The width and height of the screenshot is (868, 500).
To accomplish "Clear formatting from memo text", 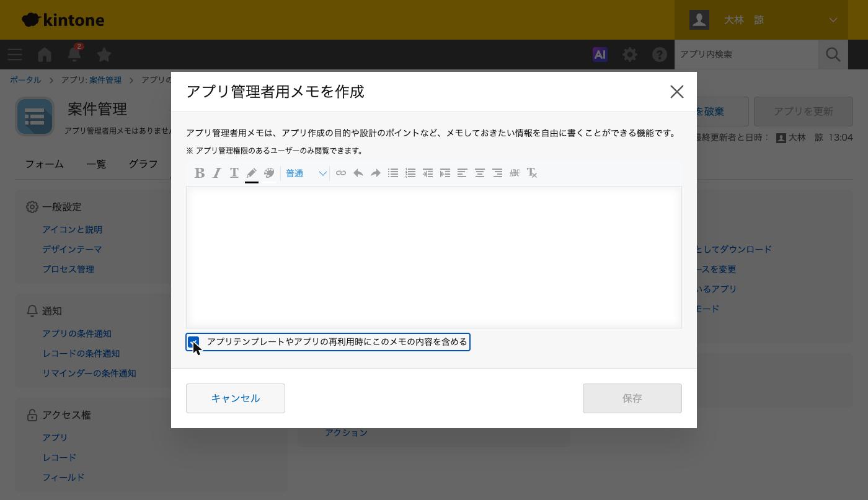I will (532, 173).
